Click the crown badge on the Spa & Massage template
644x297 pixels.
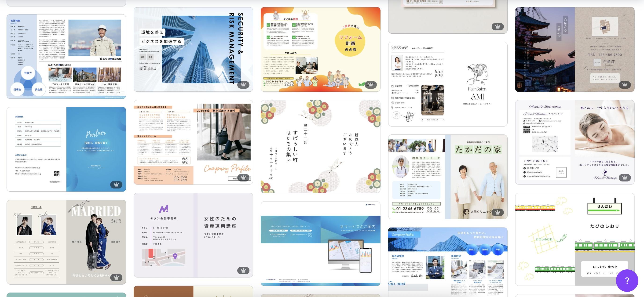point(625,177)
